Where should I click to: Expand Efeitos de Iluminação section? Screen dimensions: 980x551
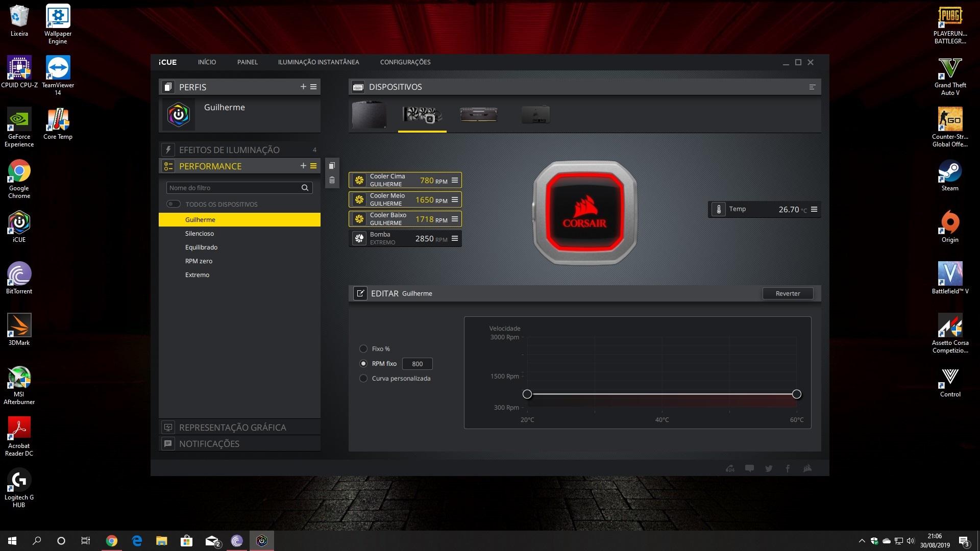click(x=239, y=149)
